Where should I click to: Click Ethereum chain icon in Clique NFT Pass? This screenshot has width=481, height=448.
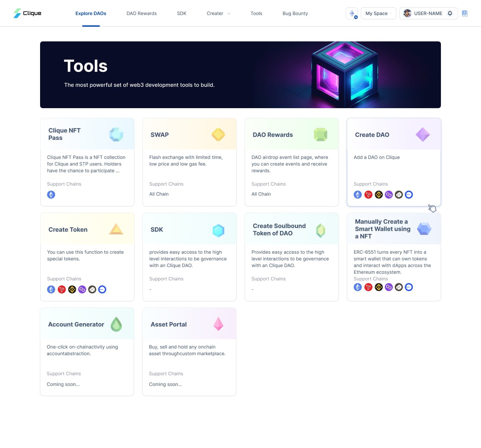pos(51,195)
